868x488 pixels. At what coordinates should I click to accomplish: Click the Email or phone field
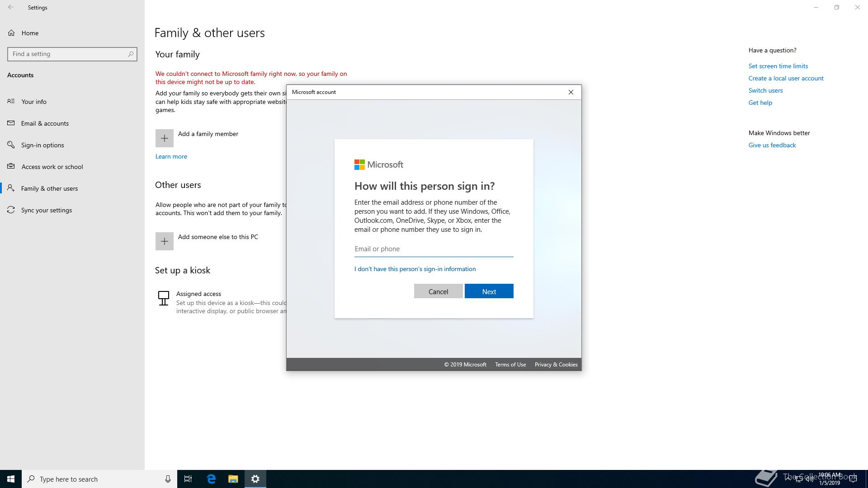(433, 249)
